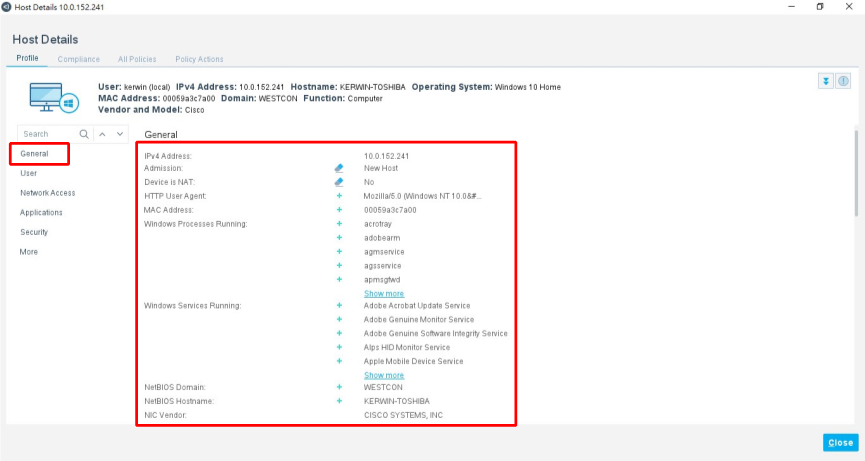This screenshot has height=461, width=865.
Task: Click the search magnifier icon
Action: (x=84, y=134)
